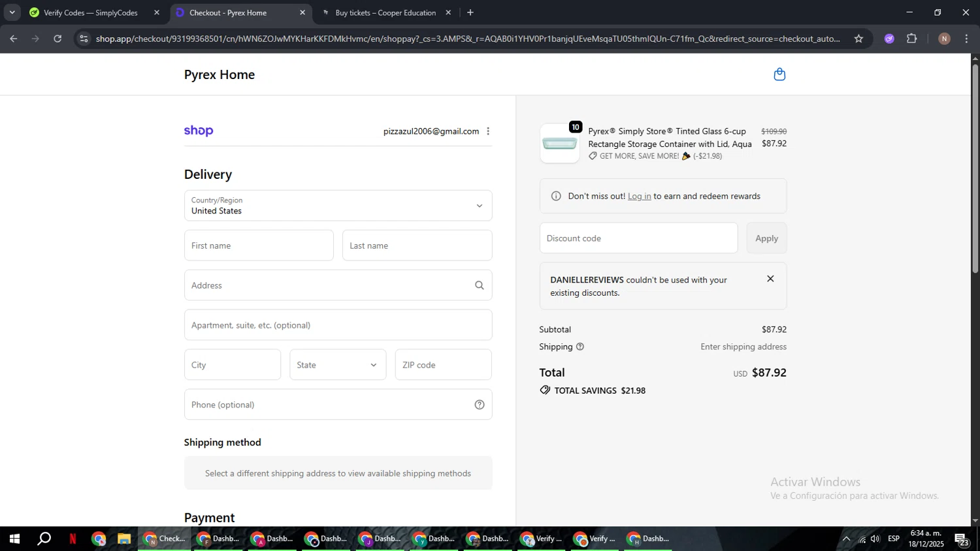Open Chrome profile avatar N

944,39
